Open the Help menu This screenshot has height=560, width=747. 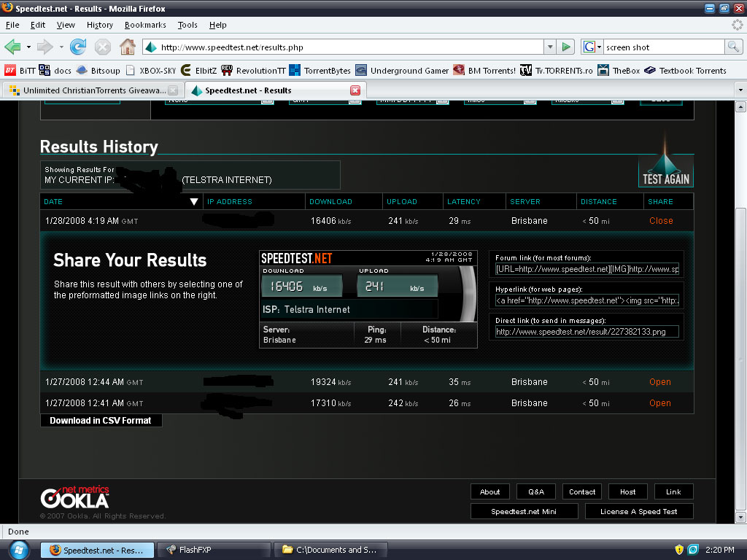[217, 25]
